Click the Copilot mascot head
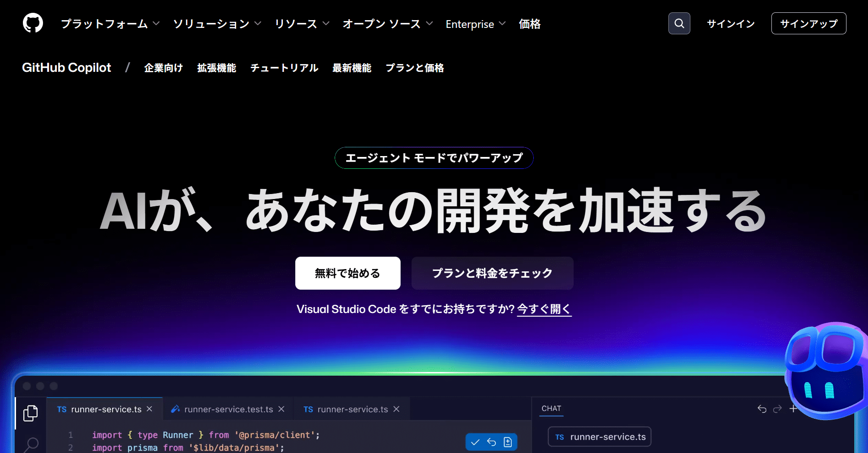868x453 pixels. click(826, 371)
